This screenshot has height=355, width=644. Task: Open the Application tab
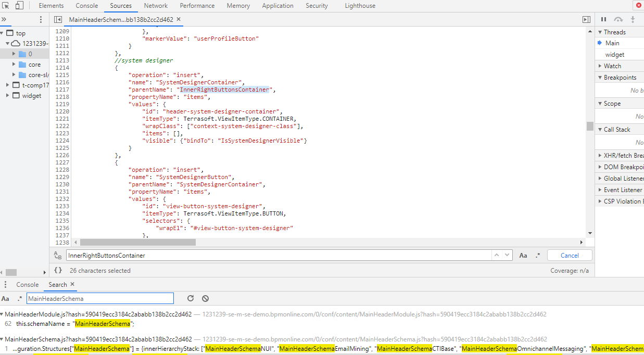click(x=277, y=6)
